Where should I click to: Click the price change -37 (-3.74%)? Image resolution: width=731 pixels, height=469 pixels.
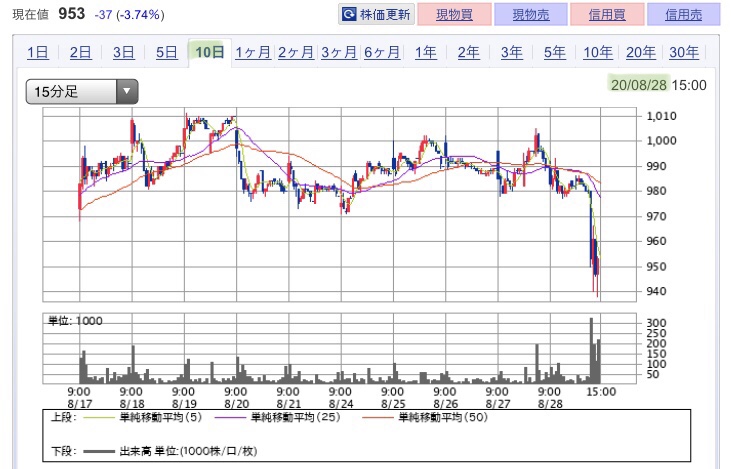pyautogui.click(x=129, y=15)
